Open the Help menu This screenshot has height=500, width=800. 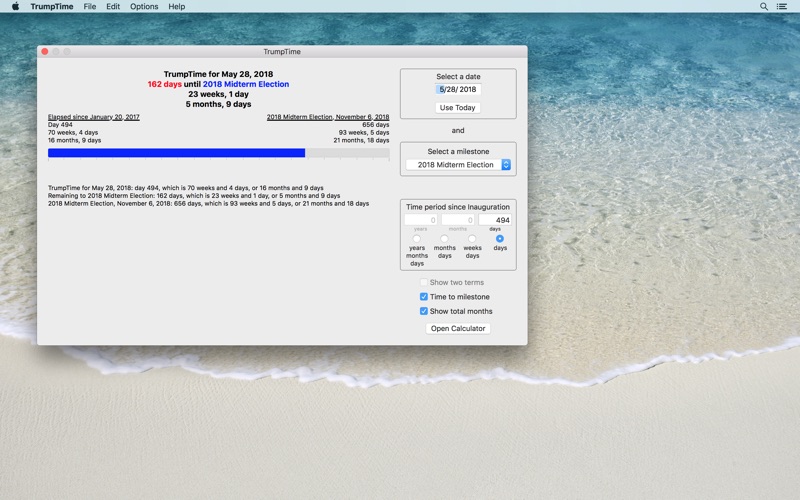[x=177, y=6]
